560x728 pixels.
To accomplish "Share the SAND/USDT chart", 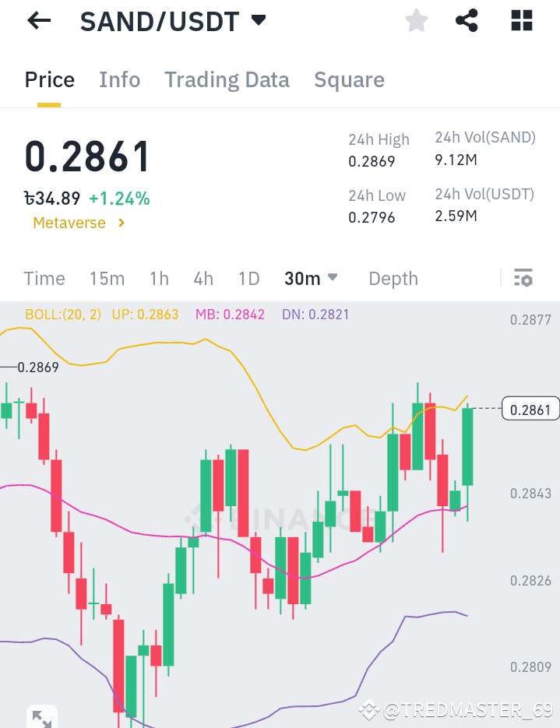I will 467,21.
